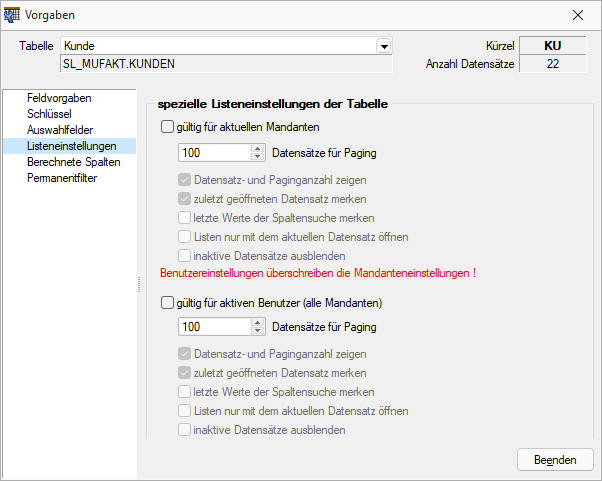
Task: Click the Benutzer Datensätze für Paging field
Action: tap(215, 327)
